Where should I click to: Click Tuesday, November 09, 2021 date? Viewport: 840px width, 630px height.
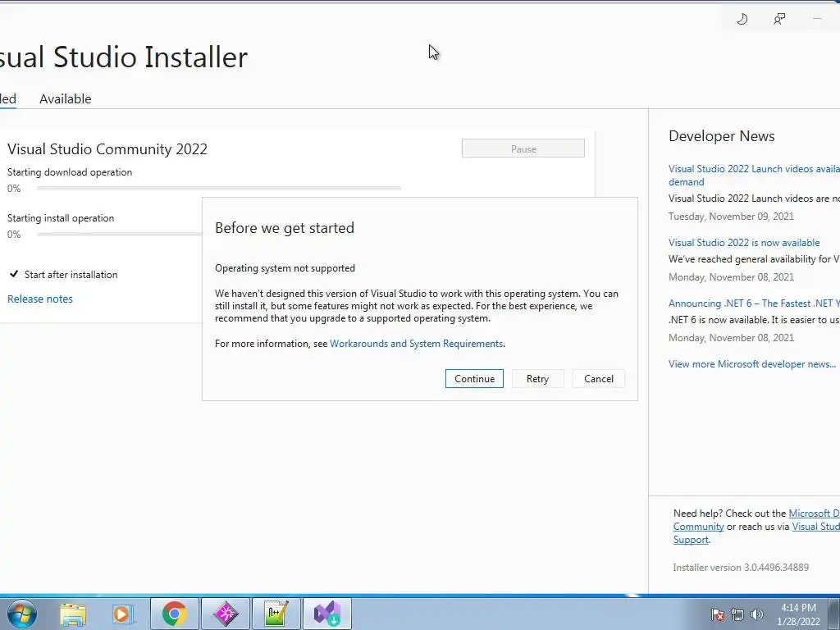pyautogui.click(x=731, y=217)
